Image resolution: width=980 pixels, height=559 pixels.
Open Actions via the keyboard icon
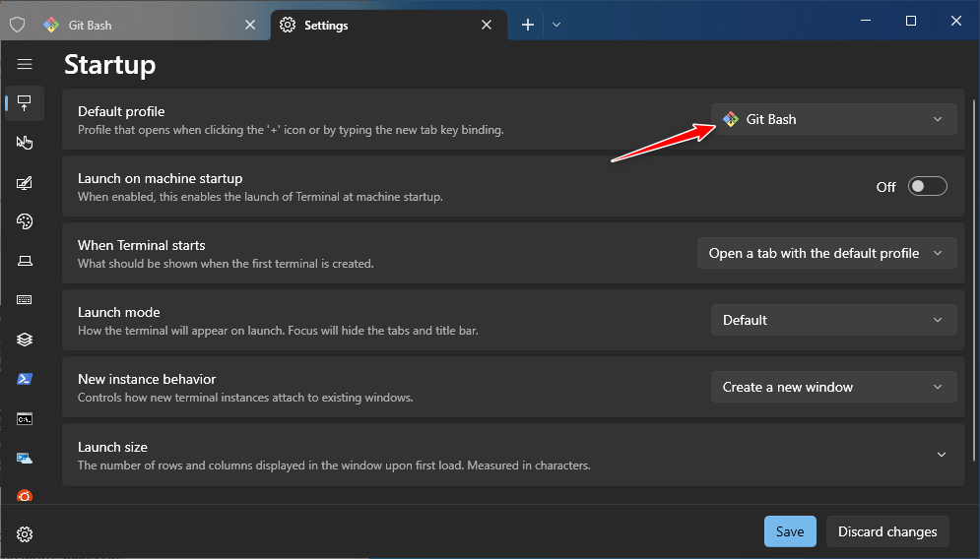[x=25, y=300]
